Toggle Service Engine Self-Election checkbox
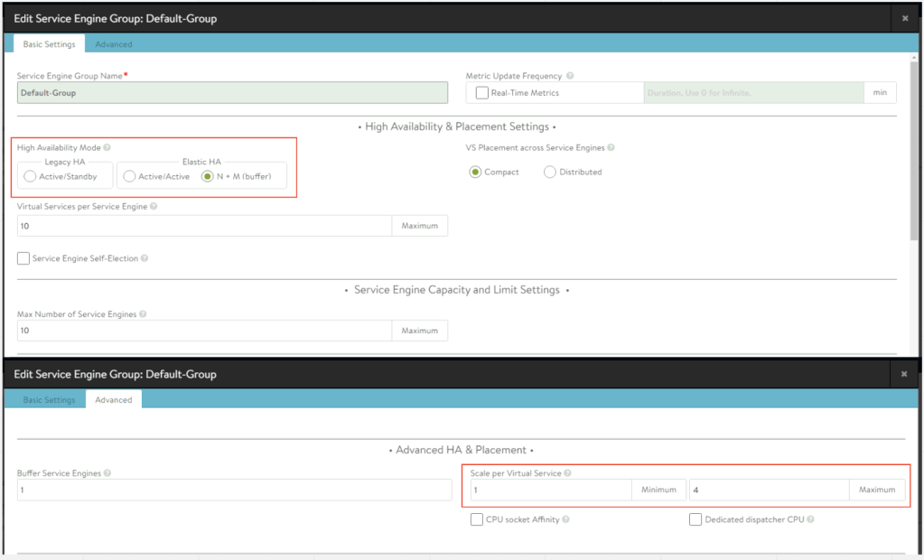 [x=23, y=258]
